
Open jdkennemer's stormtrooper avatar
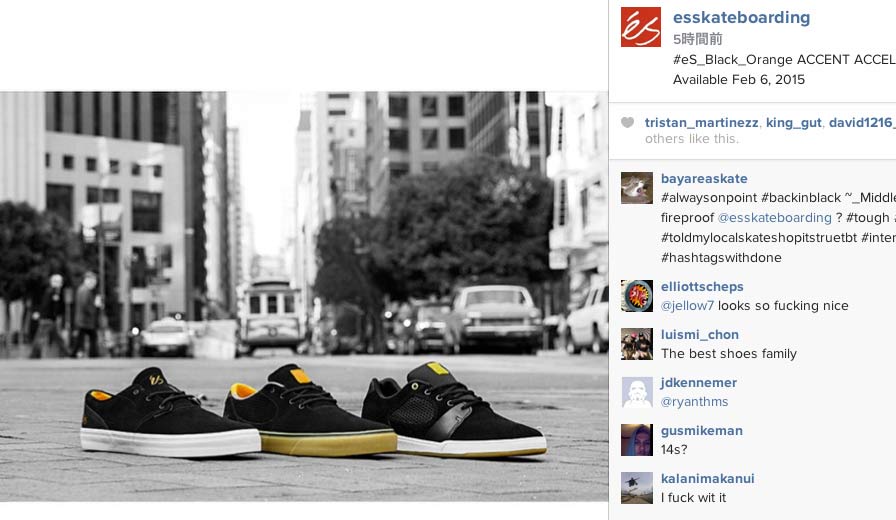(x=637, y=392)
